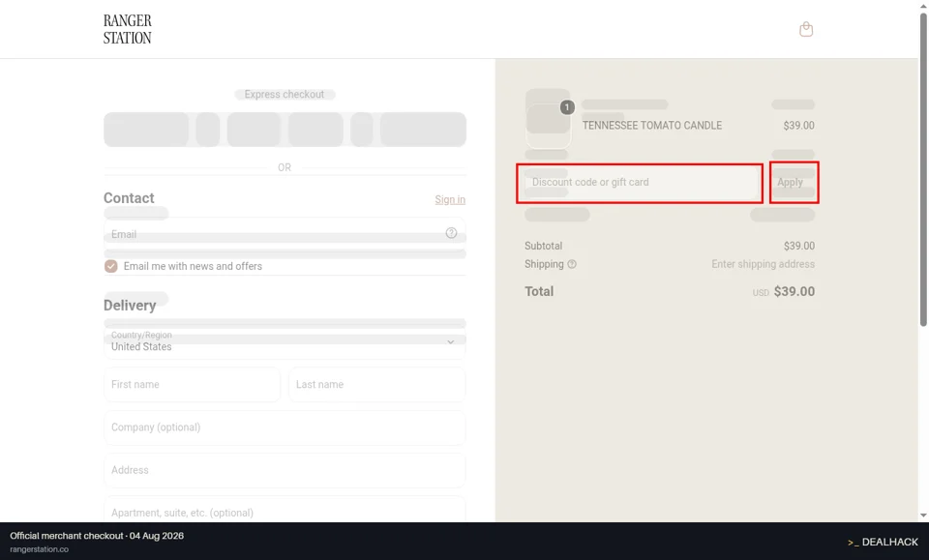Viewport: 929px width, 560px height.
Task: Click the Contact section heading
Action: 129,198
